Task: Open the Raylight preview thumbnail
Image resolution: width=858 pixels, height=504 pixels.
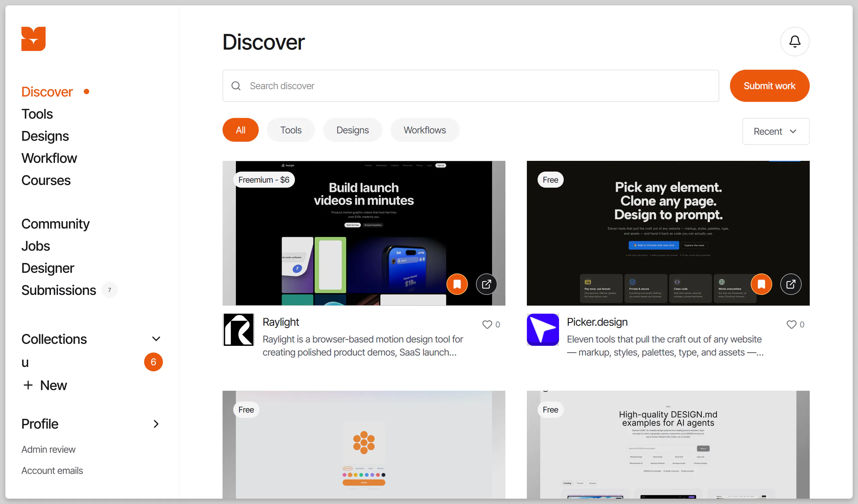Action: pyautogui.click(x=364, y=233)
